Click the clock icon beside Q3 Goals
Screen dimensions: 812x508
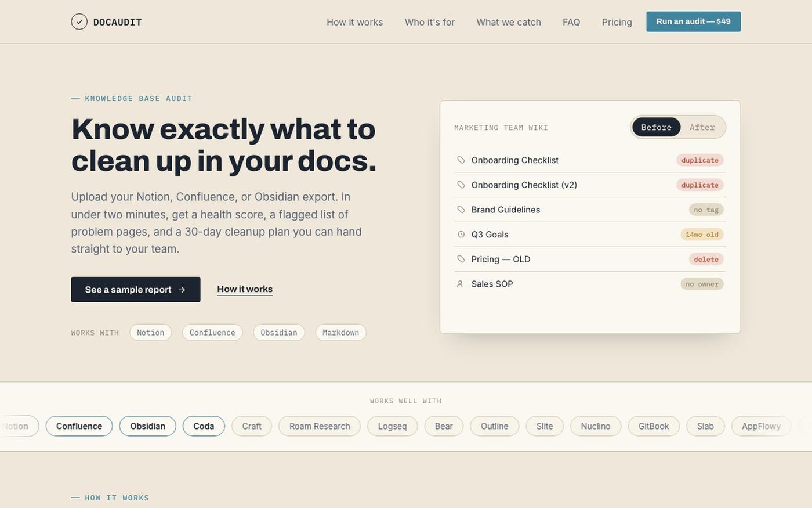(461, 235)
